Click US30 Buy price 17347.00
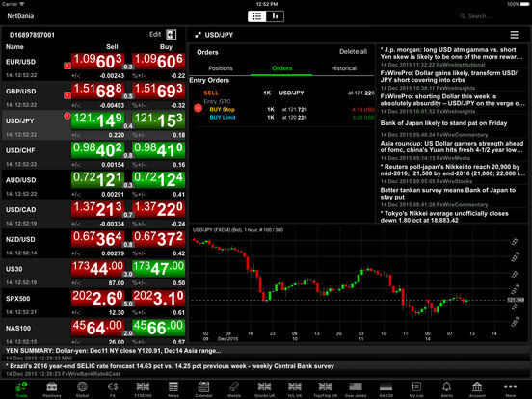Image resolution: width=532 pixels, height=399 pixels. click(x=158, y=269)
